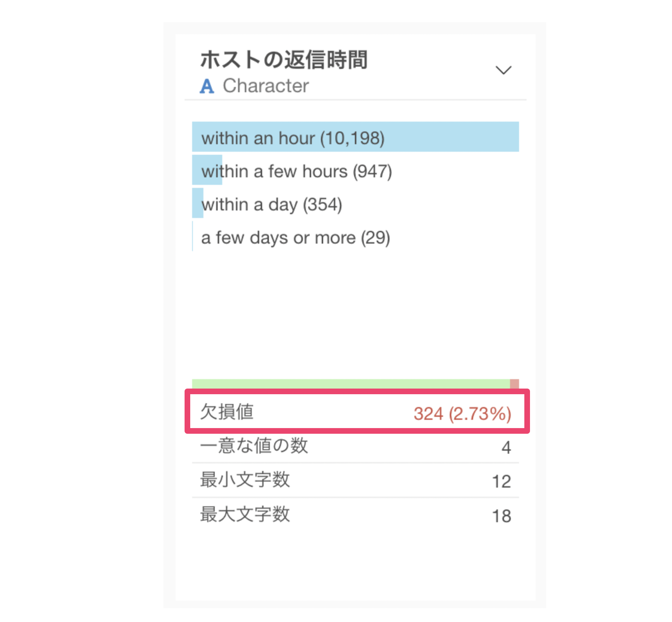The height and width of the screenshot is (622, 672).
Task: Click the 947 count text
Action: (x=372, y=171)
